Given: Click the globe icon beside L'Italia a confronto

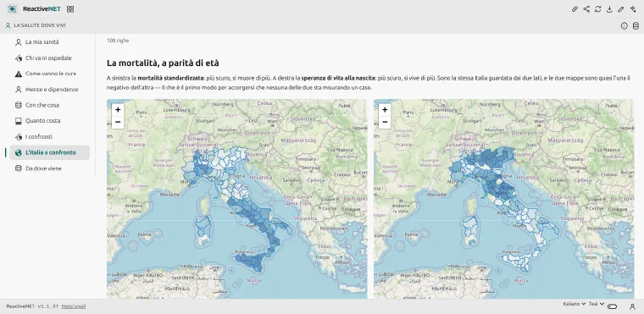Looking at the screenshot, I should pos(18,152).
